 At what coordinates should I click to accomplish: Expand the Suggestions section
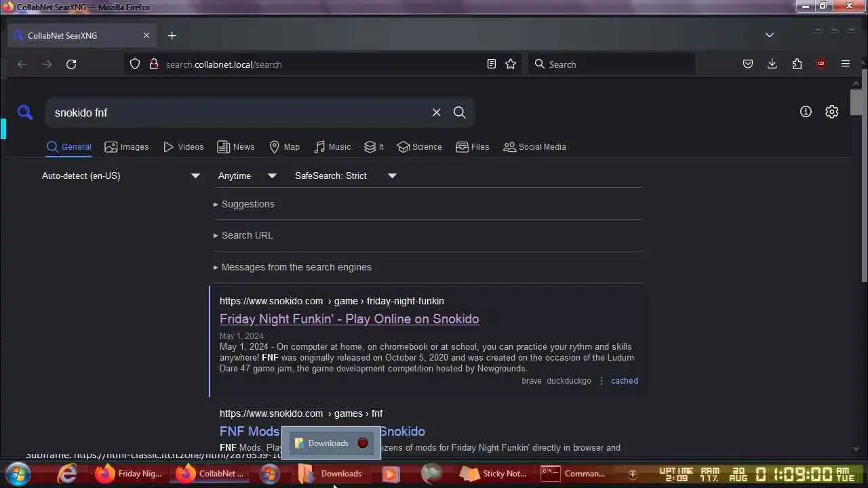click(x=244, y=204)
